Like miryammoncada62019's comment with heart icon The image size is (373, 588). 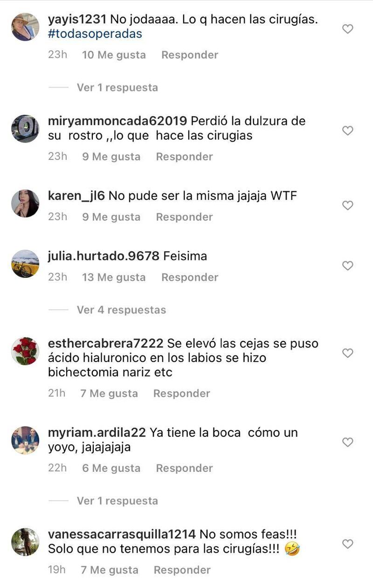coord(348,131)
